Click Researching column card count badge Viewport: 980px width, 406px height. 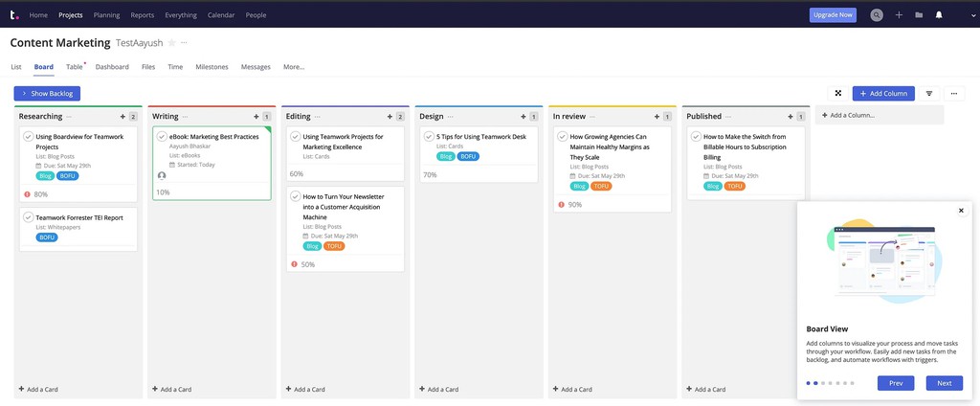pyautogui.click(x=132, y=117)
